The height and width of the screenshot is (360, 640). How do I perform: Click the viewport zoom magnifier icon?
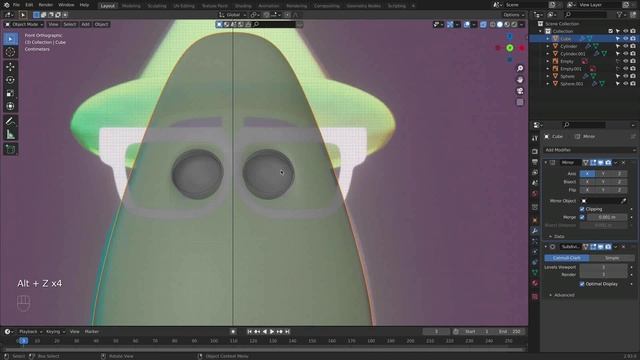(x=520, y=68)
